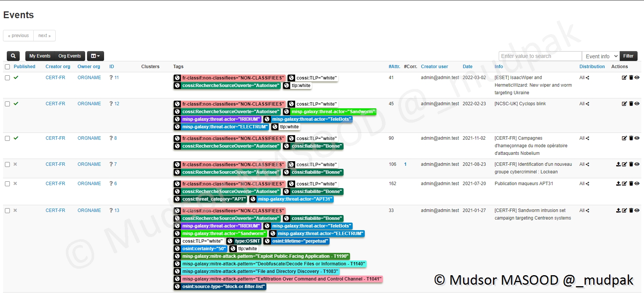Open the column selector dropdown button
This screenshot has width=644, height=293.
pyautogui.click(x=95, y=56)
